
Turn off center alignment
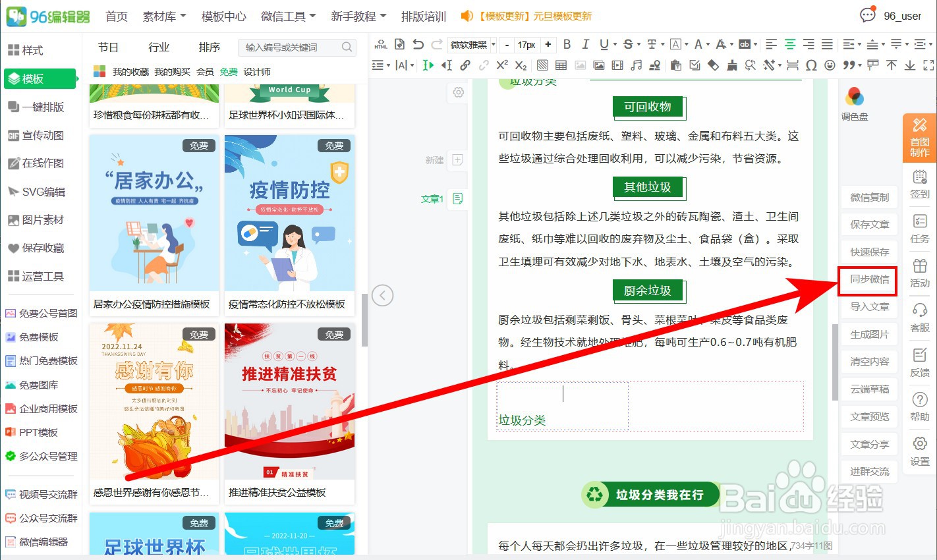pos(790,44)
